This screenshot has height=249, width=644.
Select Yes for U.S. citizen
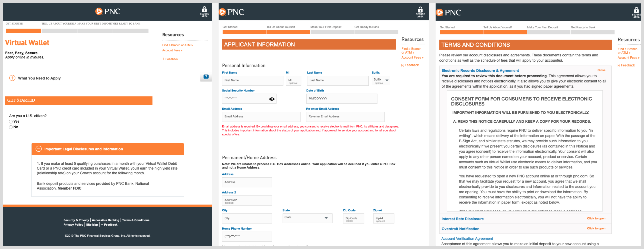coord(11,122)
